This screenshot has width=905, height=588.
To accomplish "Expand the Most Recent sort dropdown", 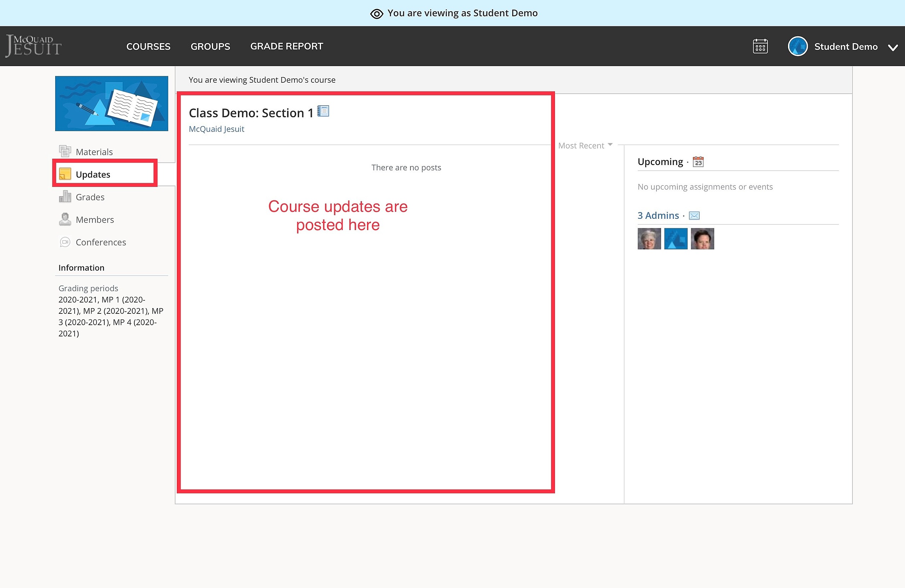I will click(x=585, y=146).
